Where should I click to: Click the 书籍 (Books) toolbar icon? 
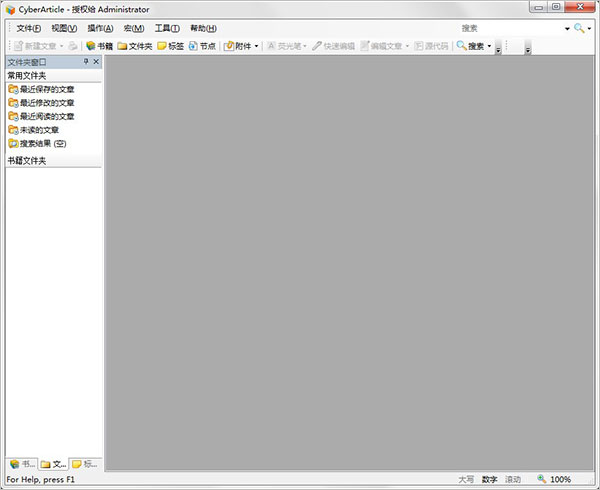99,46
